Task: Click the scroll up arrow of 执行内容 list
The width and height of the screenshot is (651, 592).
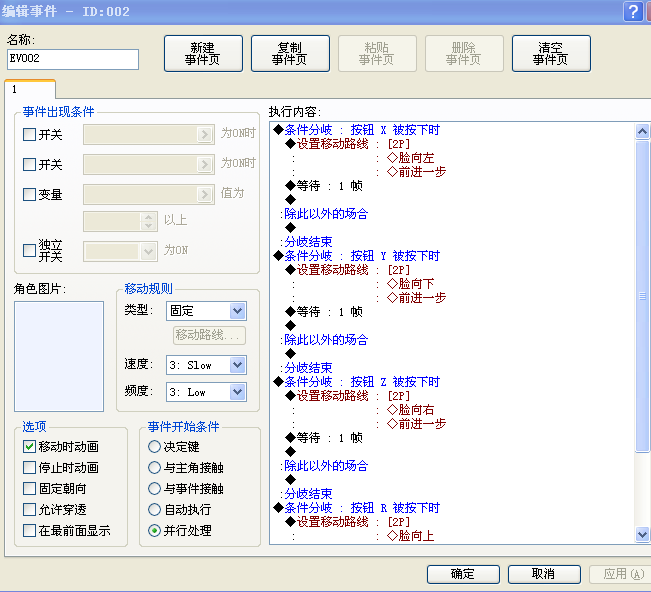Action: coord(642,132)
